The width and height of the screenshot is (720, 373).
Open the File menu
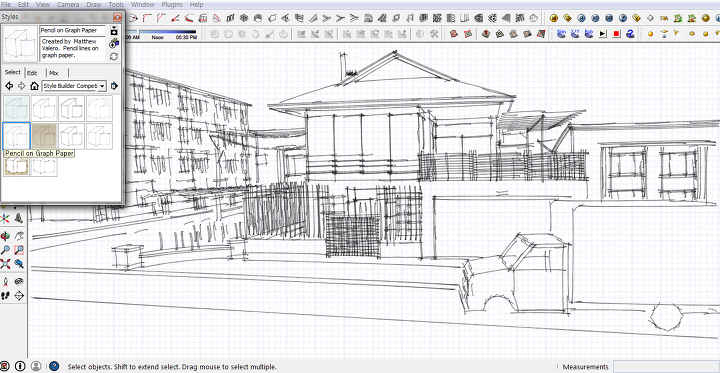point(6,5)
